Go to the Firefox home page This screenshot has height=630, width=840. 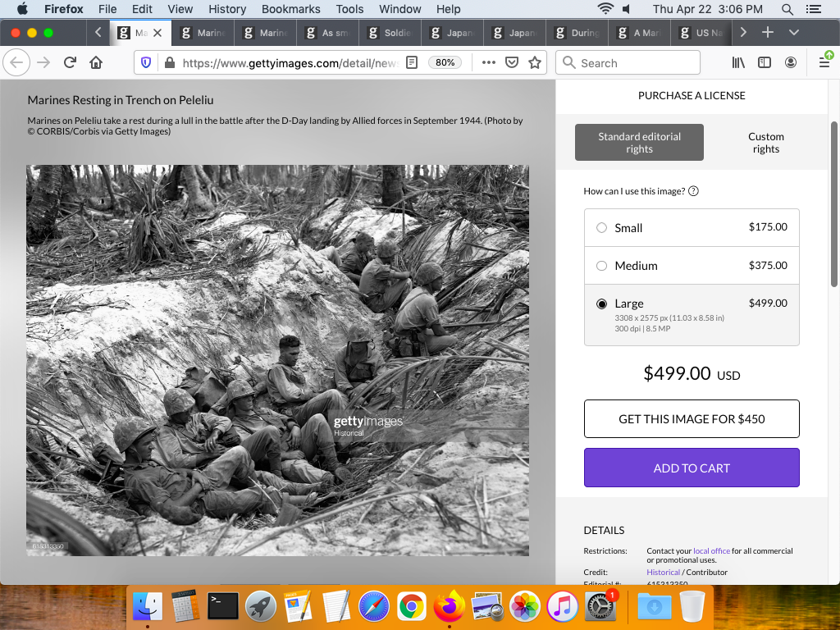pos(96,62)
